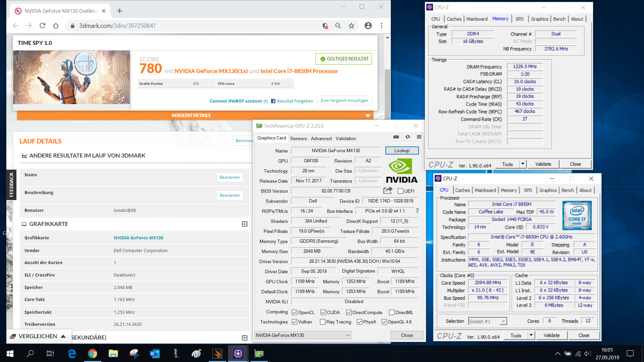The height and width of the screenshot is (362, 644).
Task: Click the shield extension icon in address bar
Action: [325, 25]
